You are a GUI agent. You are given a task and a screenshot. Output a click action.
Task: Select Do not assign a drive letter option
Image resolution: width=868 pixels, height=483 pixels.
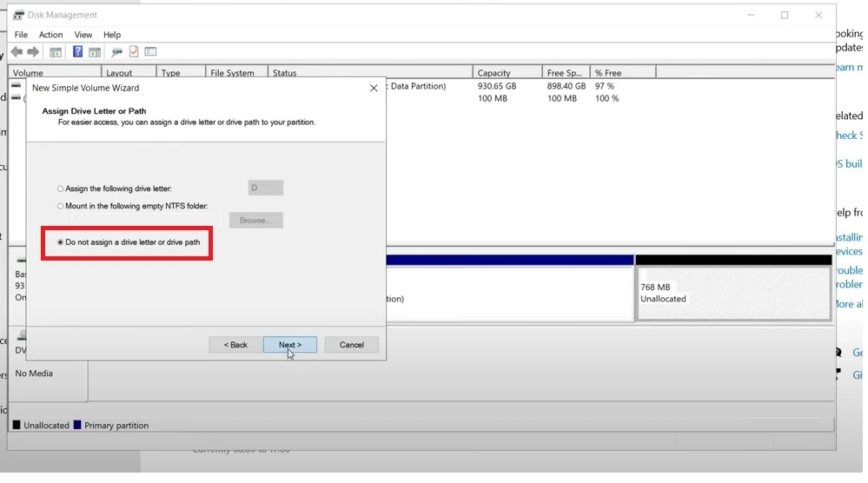tap(129, 242)
